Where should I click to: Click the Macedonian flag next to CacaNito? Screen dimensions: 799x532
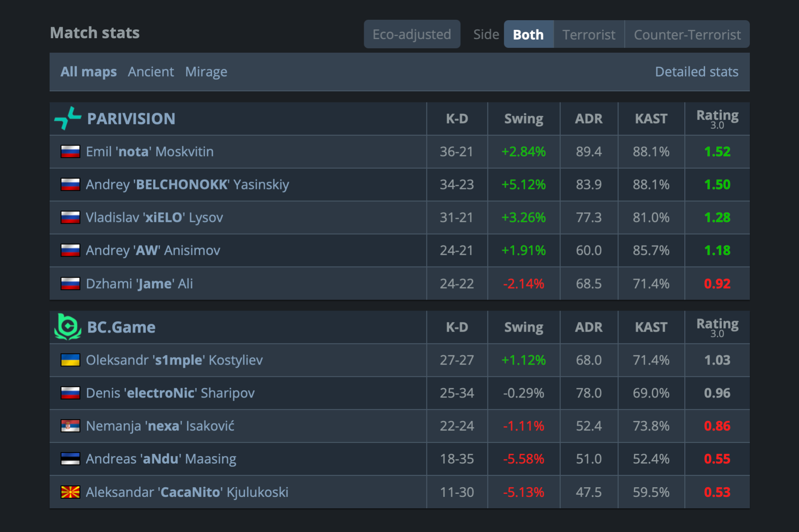point(70,492)
